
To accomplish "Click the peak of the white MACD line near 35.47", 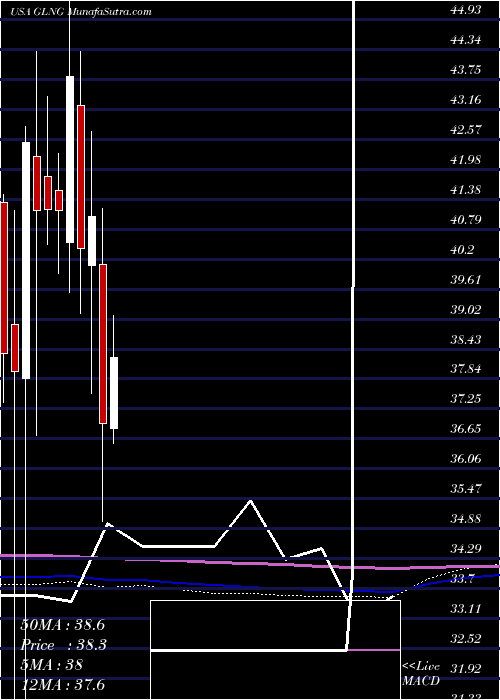I will coord(250,501).
